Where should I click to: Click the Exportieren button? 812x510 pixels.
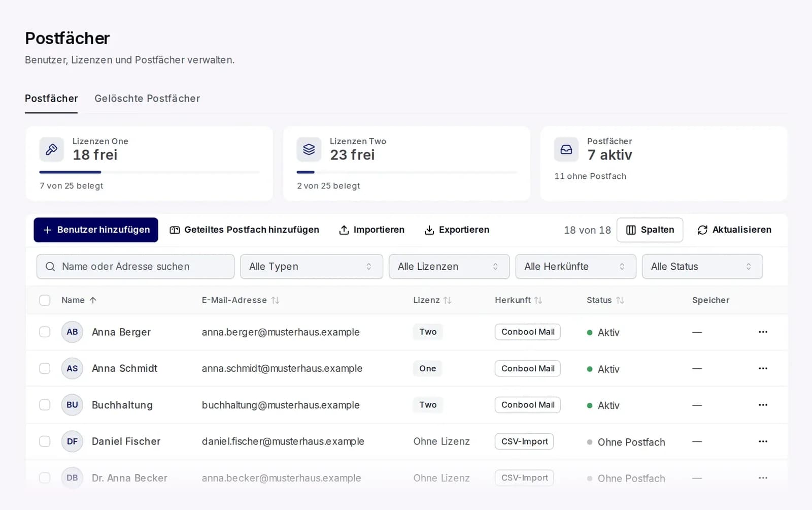457,230
